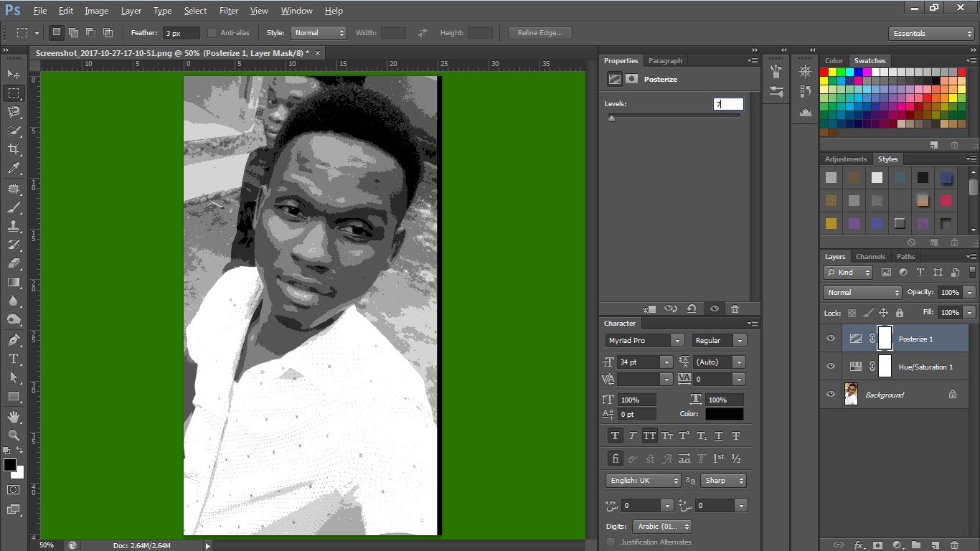Delete the adjustment layer from Properties panel
The width and height of the screenshot is (980, 551).
pos(735,309)
